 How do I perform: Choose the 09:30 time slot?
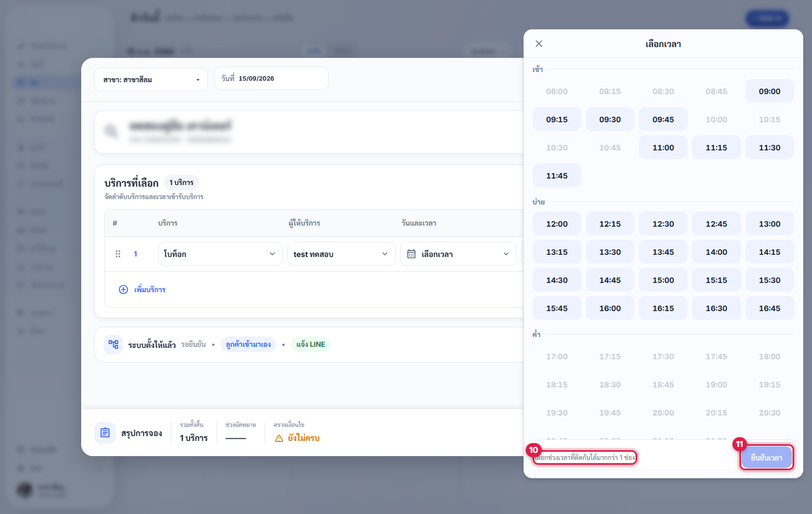pos(610,120)
